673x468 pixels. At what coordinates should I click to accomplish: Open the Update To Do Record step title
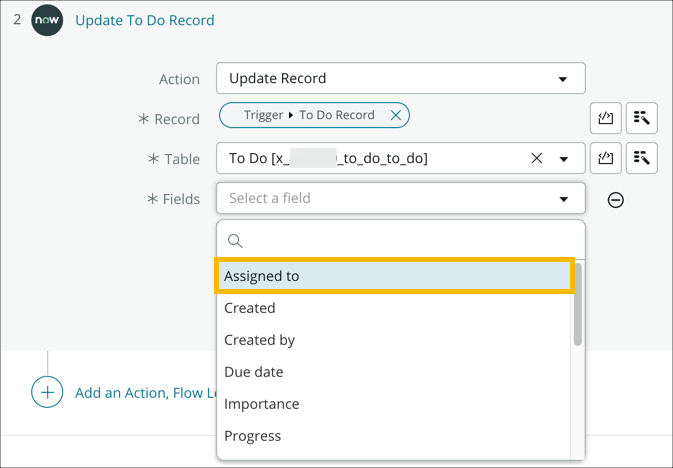click(144, 20)
